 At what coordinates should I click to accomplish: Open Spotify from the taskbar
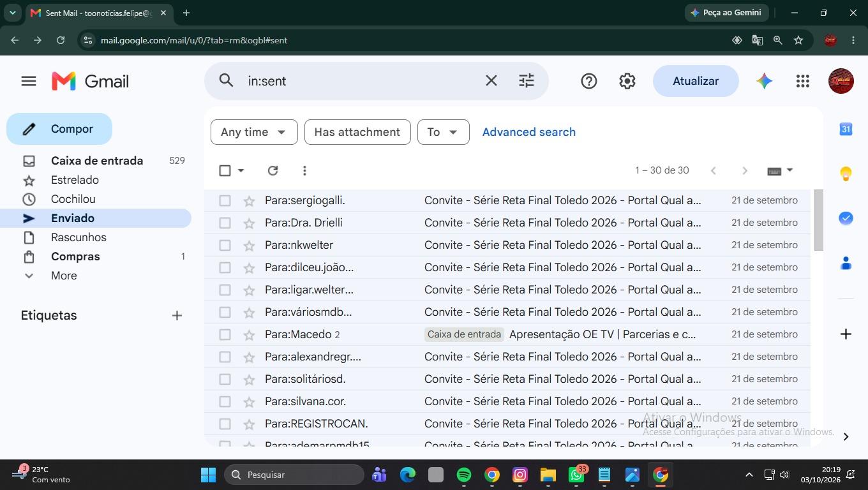[x=464, y=475]
